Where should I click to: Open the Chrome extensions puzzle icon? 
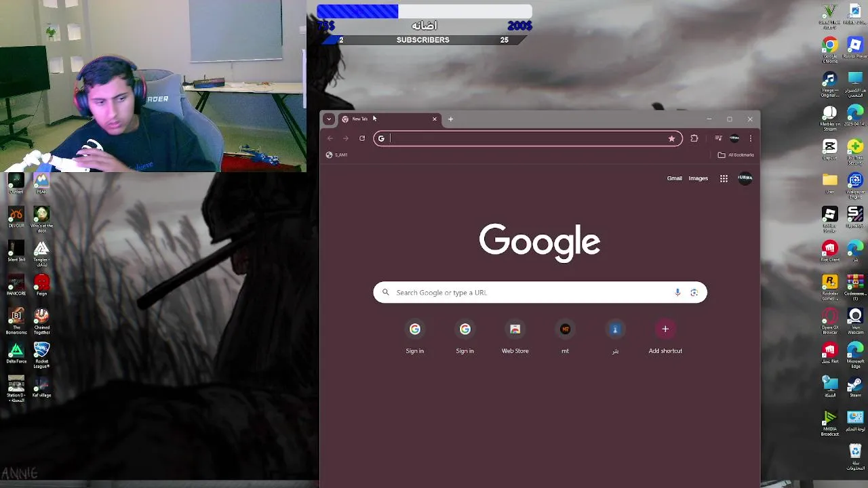[694, 138]
